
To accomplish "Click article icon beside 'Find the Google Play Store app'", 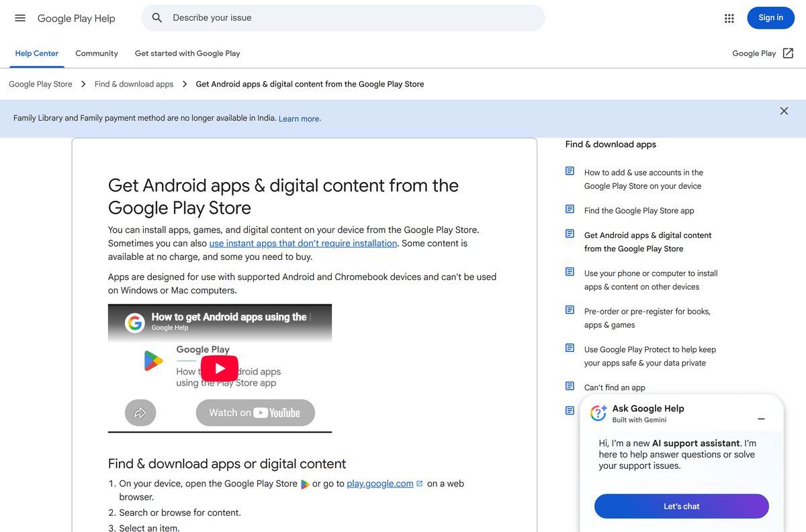I will coord(570,210).
